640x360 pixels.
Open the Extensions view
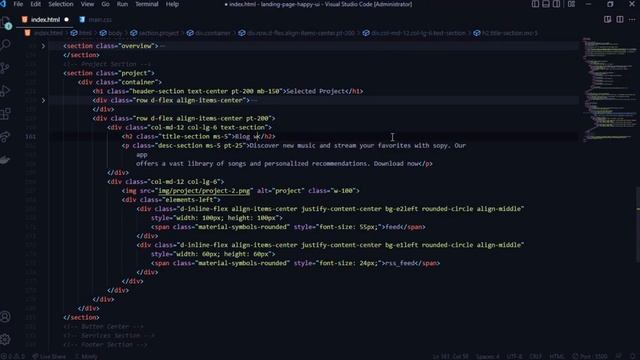point(6,114)
